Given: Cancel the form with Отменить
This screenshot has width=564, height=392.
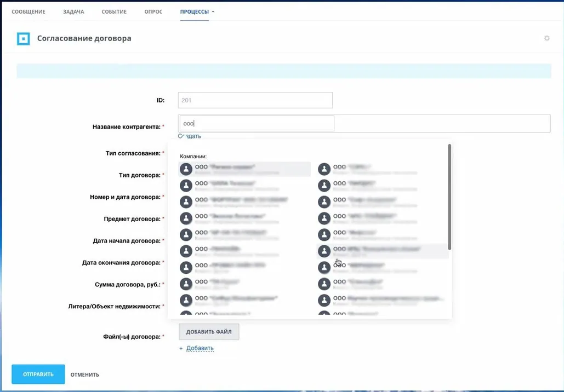Looking at the screenshot, I should (x=84, y=374).
